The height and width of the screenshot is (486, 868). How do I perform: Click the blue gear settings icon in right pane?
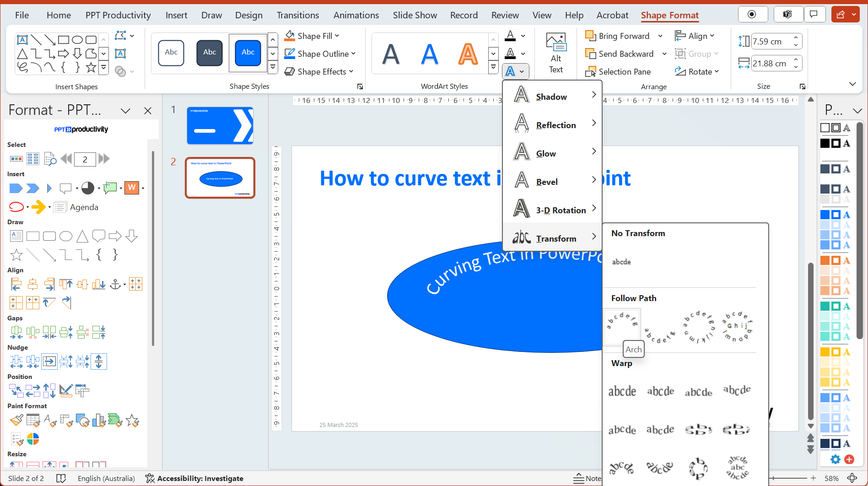pos(836,459)
